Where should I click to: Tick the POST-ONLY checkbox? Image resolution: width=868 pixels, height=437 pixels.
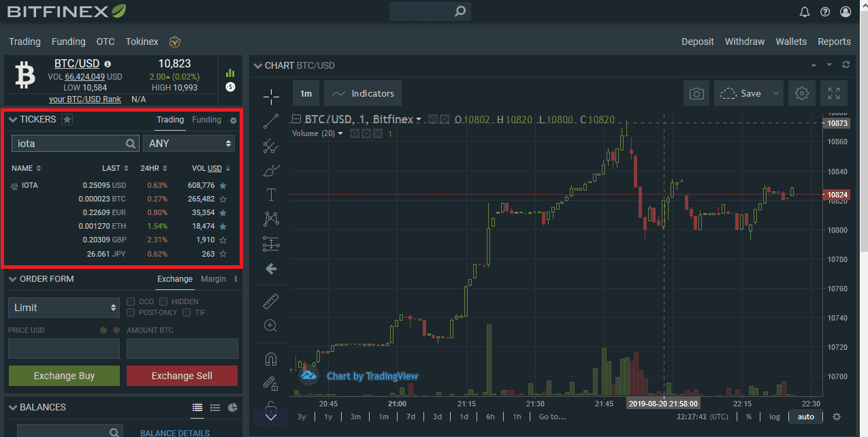(131, 312)
